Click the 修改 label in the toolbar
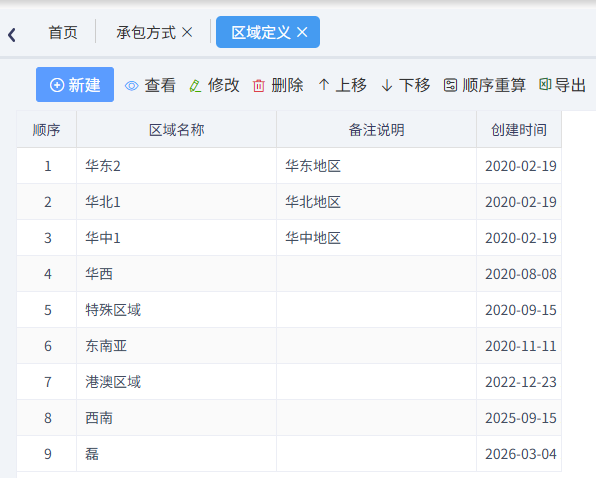The height and width of the screenshot is (478, 596). pyautogui.click(x=224, y=85)
